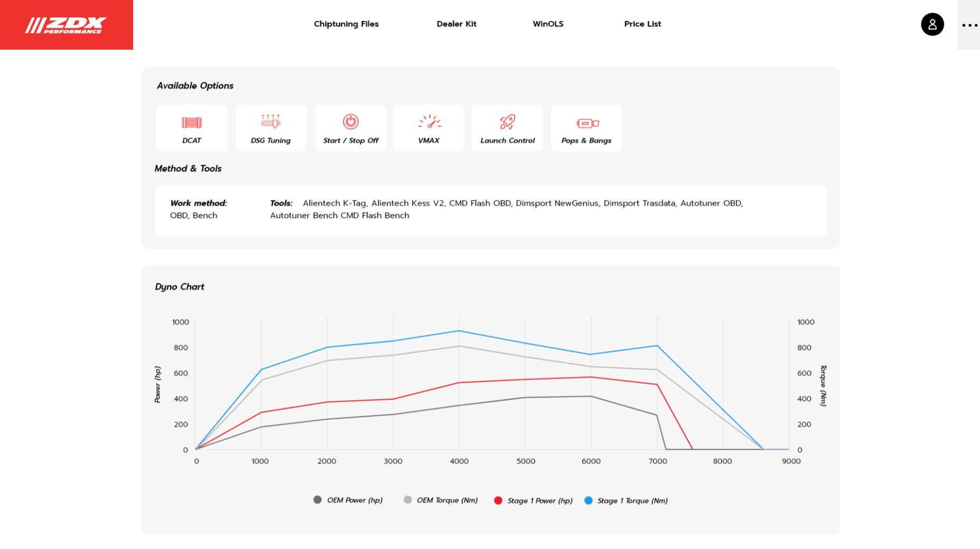Viewport: 980px width, 549px height.
Task: Click the blue Stage 1 Torque legend dot
Action: [588, 500]
